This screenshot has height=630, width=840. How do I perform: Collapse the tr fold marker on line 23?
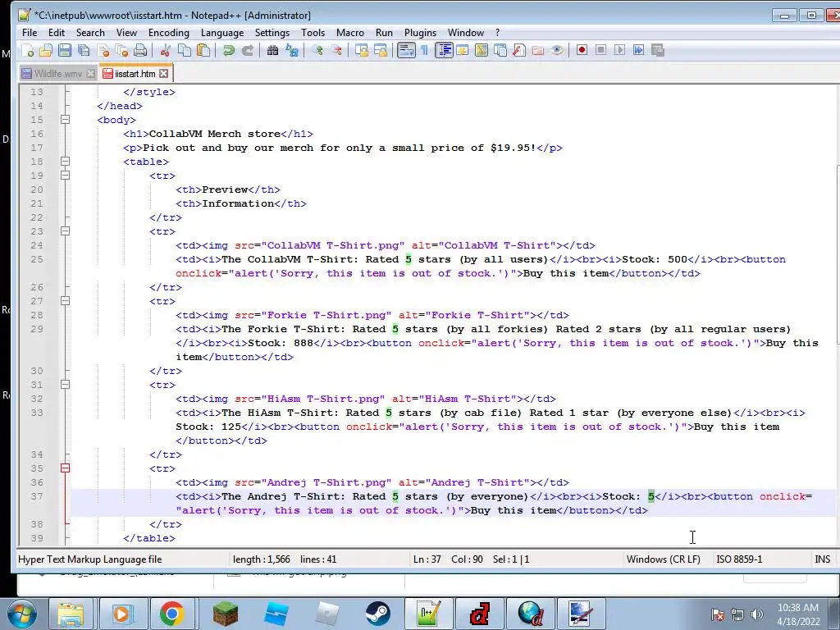pos(65,231)
